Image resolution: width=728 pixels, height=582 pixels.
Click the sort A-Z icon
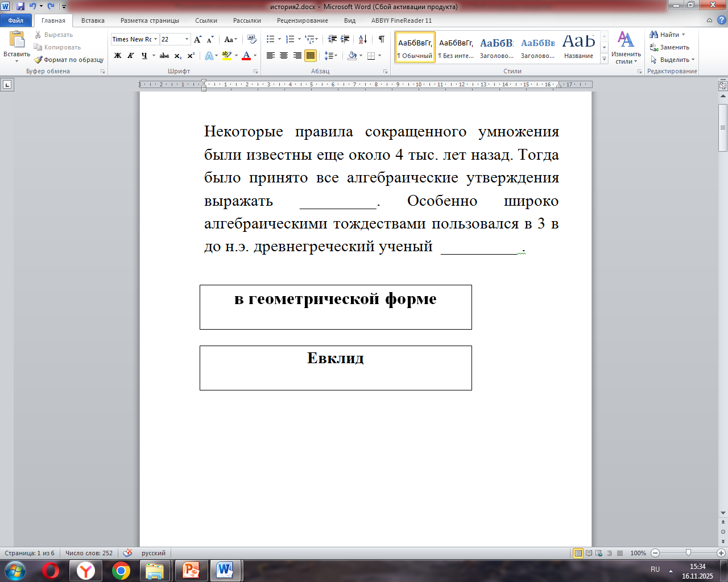coord(362,39)
